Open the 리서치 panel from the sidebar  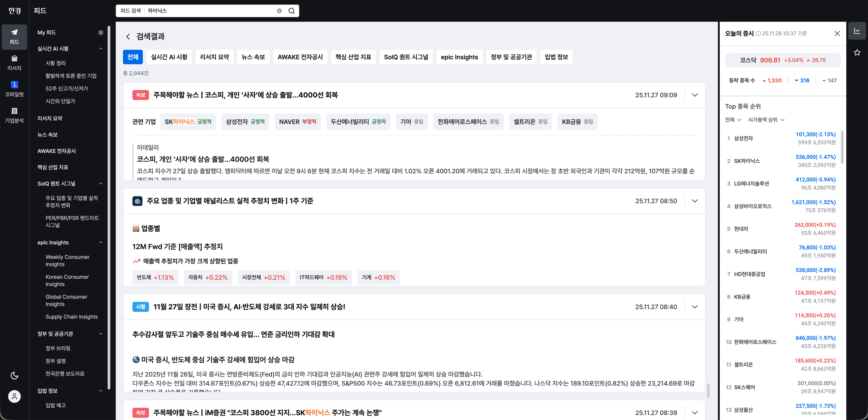coord(14,63)
